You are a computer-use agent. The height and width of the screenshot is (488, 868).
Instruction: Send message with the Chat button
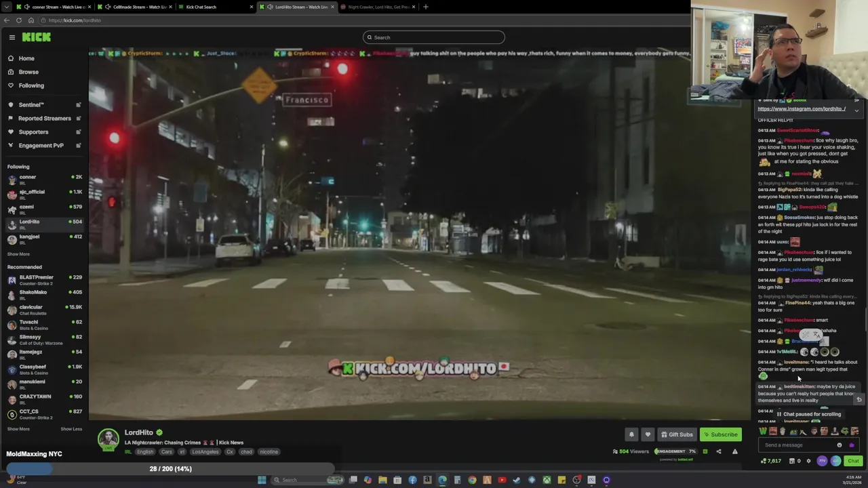click(853, 461)
